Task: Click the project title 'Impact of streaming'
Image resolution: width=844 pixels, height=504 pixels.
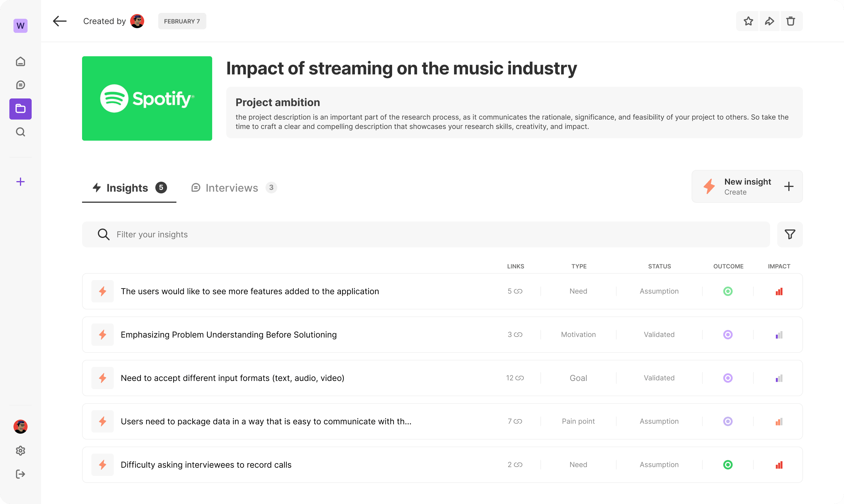Action: (x=401, y=68)
